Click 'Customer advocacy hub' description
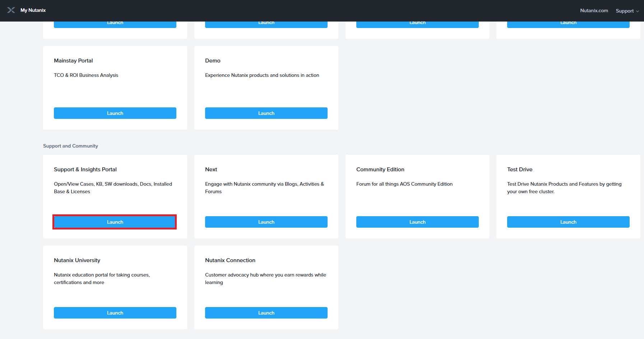644x339 pixels. 266,279
